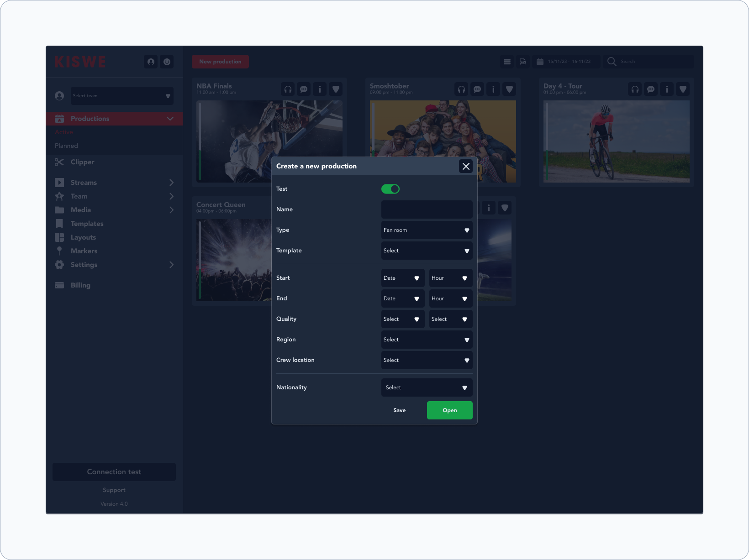The height and width of the screenshot is (560, 749).
Task: Show info for Day 4 - Tour production
Action: (x=667, y=89)
